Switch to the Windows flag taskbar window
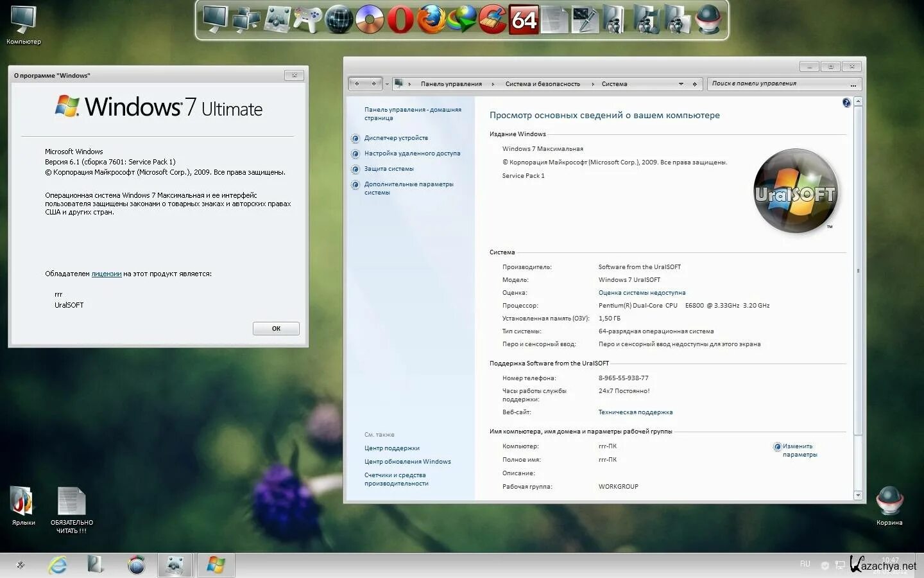Image resolution: width=924 pixels, height=578 pixels. [216, 565]
